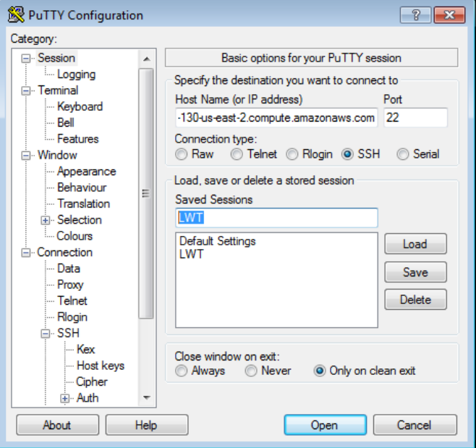The width and height of the screenshot is (476, 448).
Task: Collapse the Session tree node
Action: (x=26, y=59)
